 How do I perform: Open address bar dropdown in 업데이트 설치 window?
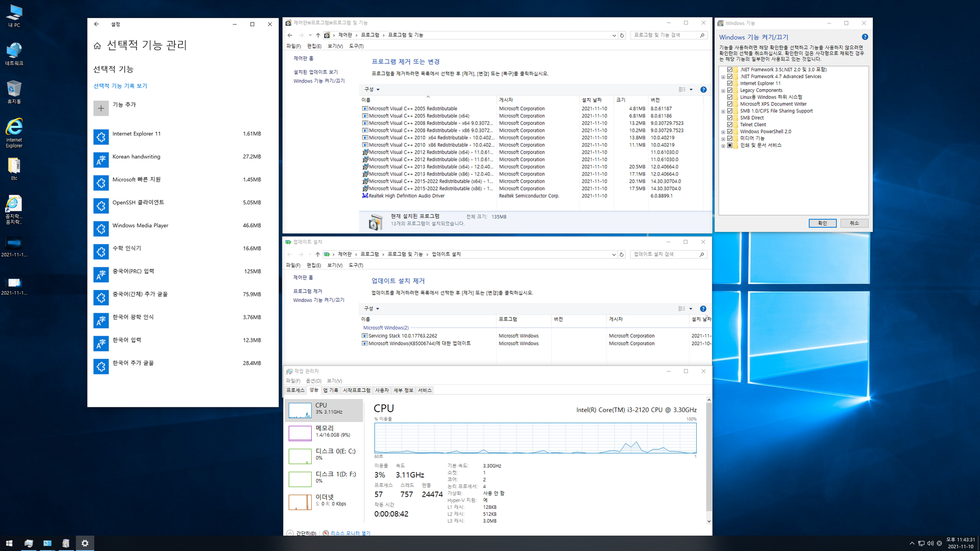coord(614,255)
